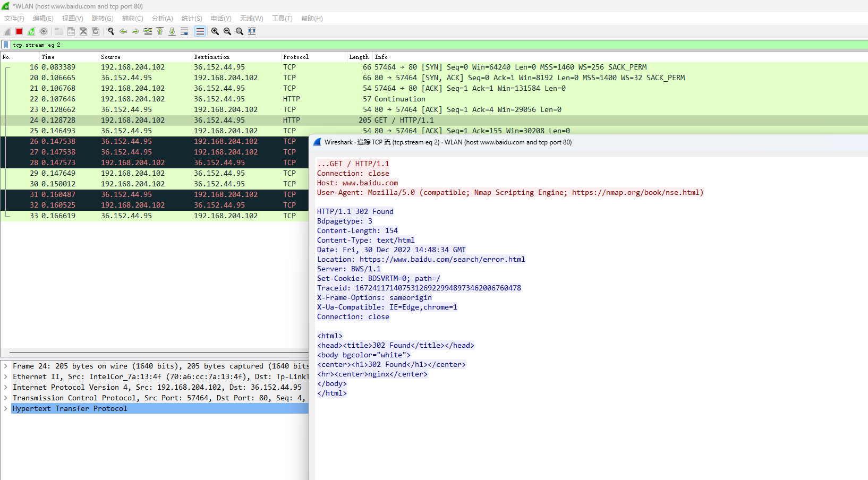Find a packet with magnifier icon
Screen dimensions: 868x480
point(111,31)
